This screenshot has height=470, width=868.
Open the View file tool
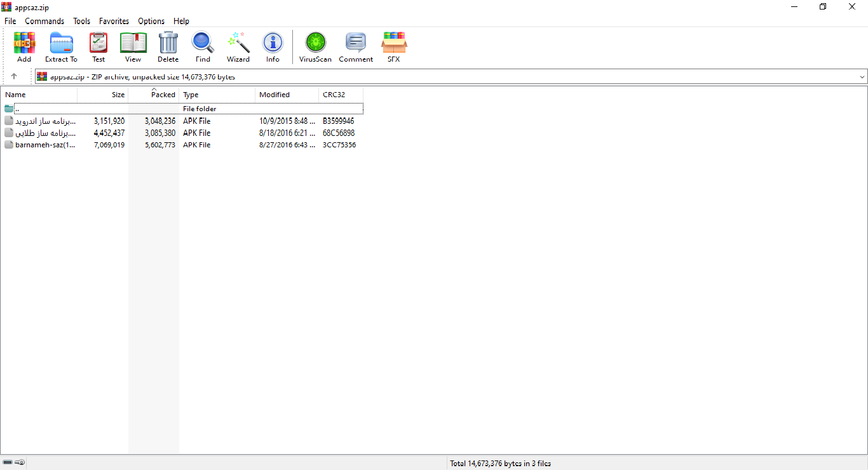point(133,47)
